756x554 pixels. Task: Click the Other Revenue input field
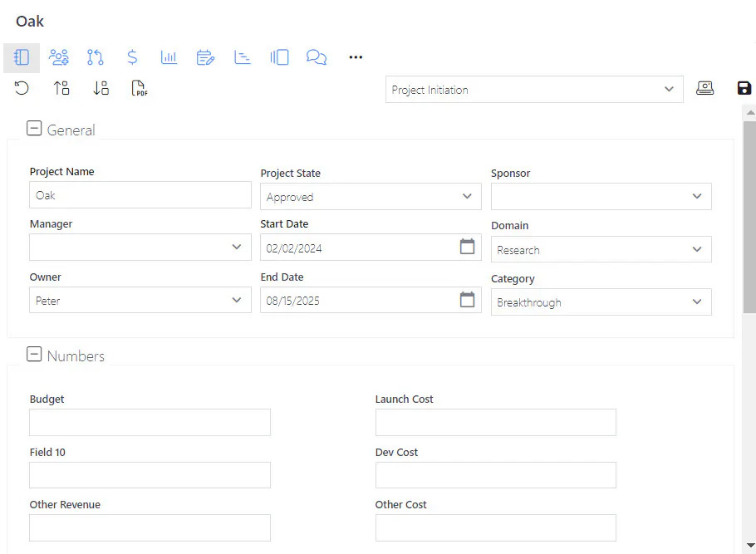150,527
